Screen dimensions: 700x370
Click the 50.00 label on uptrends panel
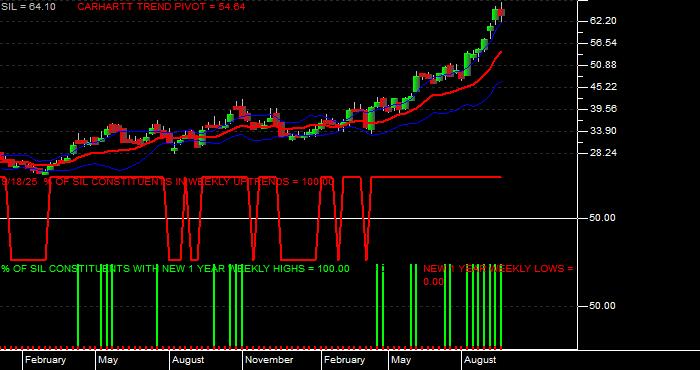coord(603,218)
